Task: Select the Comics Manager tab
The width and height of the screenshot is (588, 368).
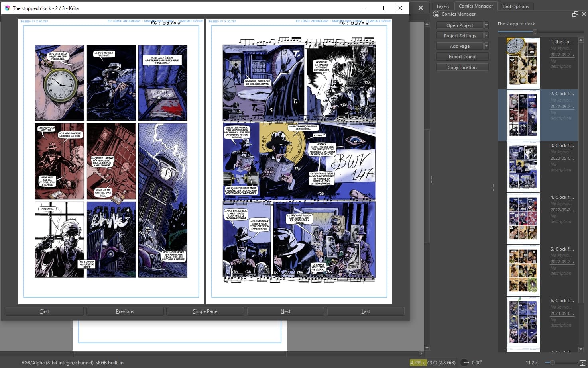Action: pyautogui.click(x=476, y=6)
